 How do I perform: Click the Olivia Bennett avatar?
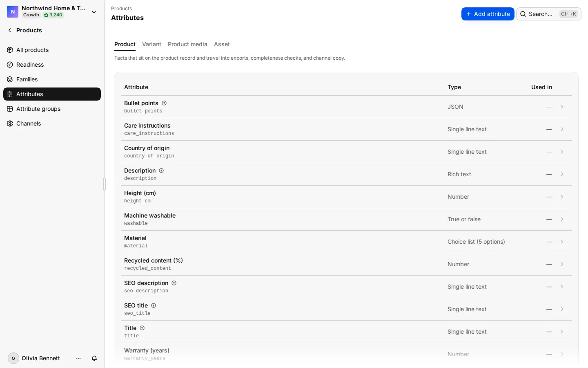13,358
